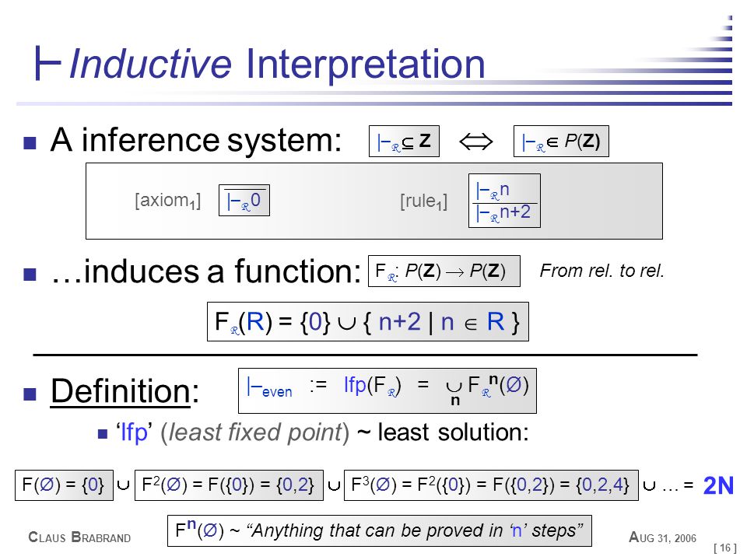747x560 pixels.
Task: Click the double-headed equivalence arrow
Action: (x=476, y=141)
